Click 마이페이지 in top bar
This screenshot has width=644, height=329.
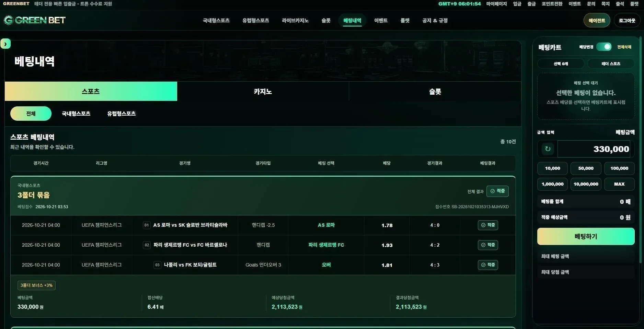point(496,4)
